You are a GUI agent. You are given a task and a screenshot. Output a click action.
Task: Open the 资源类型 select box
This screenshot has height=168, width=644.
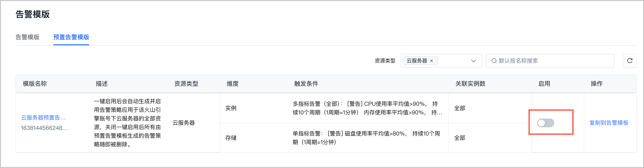[x=441, y=61]
